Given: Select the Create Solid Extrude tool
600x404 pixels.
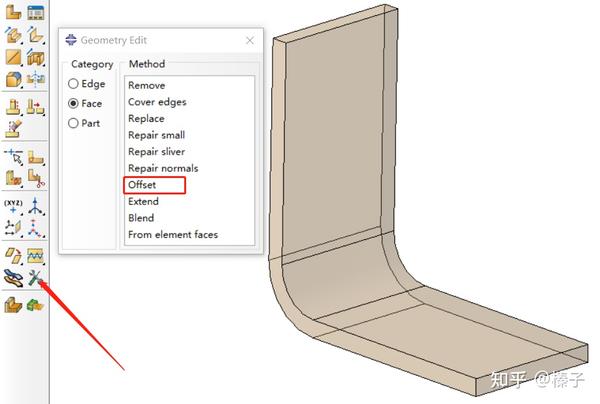Looking at the screenshot, I should [x=13, y=35].
